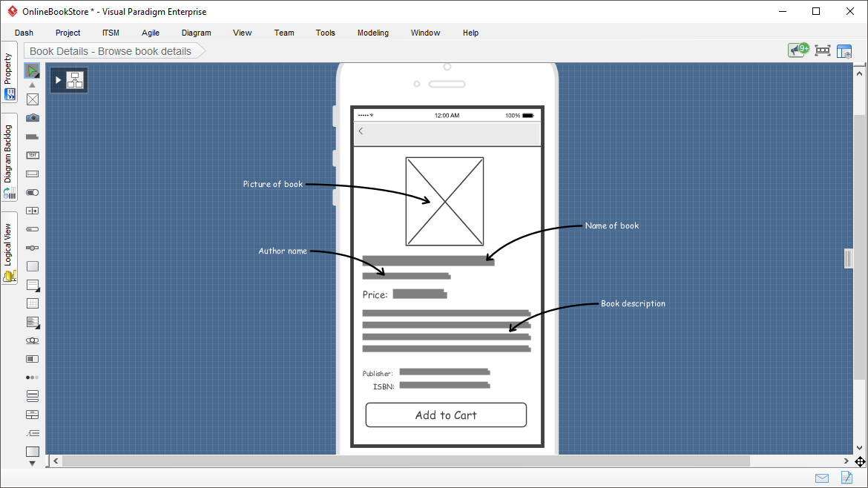Image resolution: width=868 pixels, height=488 pixels.
Task: Open the ITSM menu
Action: point(111,33)
